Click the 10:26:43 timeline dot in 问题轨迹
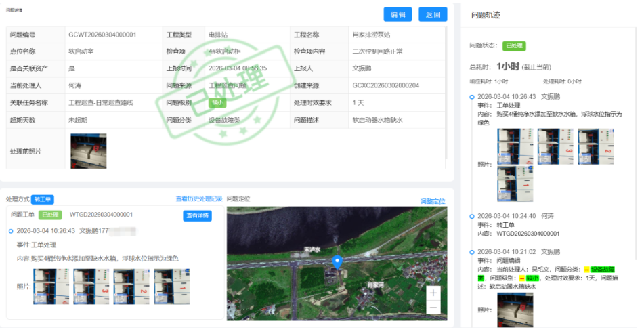 click(472, 97)
